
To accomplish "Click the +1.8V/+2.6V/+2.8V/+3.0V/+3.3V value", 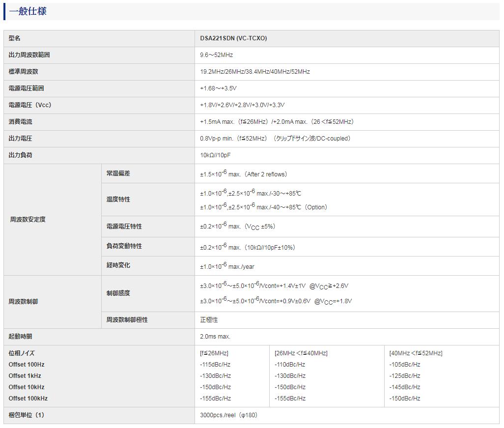I will [242, 105].
